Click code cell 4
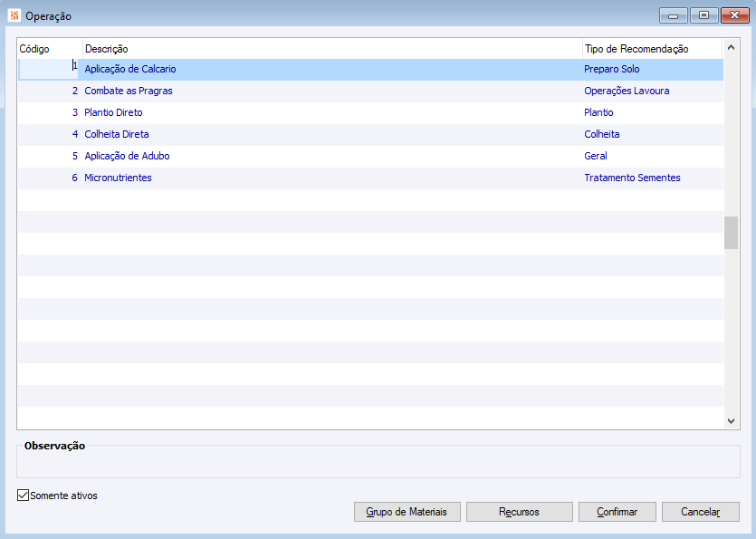 tap(50, 134)
